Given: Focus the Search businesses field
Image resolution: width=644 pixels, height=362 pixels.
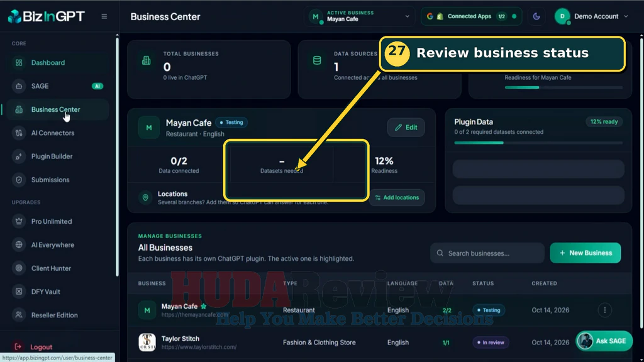Looking at the screenshot, I should (487, 253).
